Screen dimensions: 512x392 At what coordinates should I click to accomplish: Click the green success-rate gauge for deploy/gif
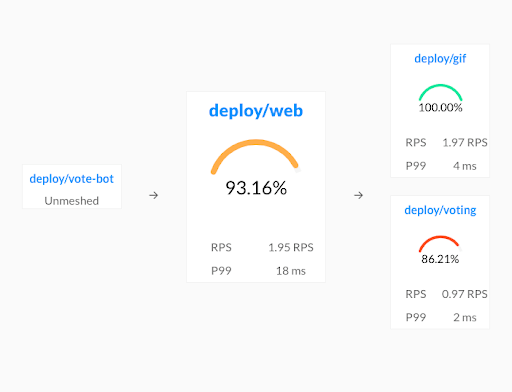point(440,92)
